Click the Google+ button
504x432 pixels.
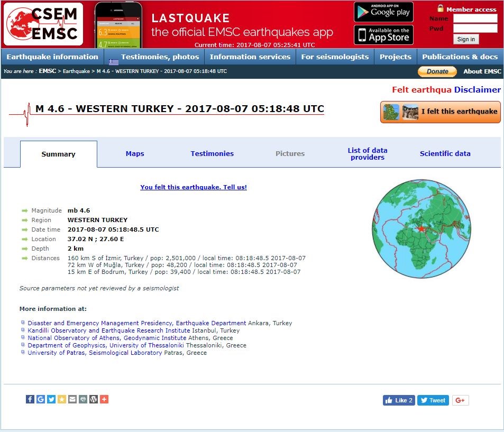tap(460, 400)
